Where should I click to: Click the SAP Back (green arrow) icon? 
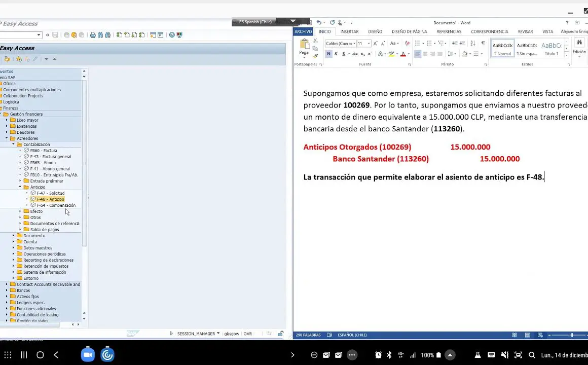(x=66, y=35)
